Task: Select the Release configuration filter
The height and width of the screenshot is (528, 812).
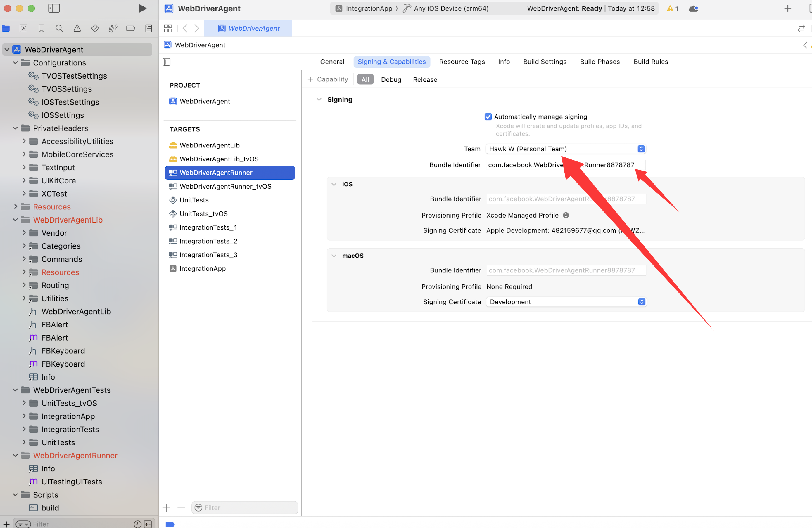Action: tap(425, 79)
